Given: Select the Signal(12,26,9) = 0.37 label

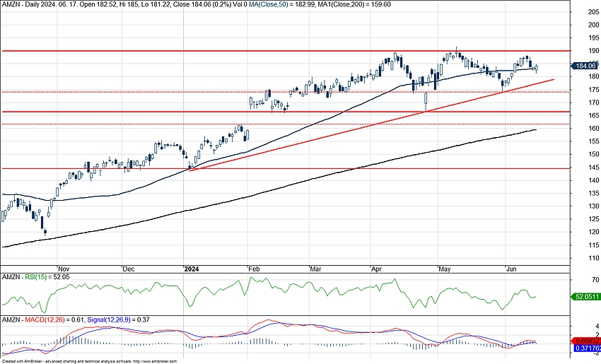Looking at the screenshot, I should point(118,319).
